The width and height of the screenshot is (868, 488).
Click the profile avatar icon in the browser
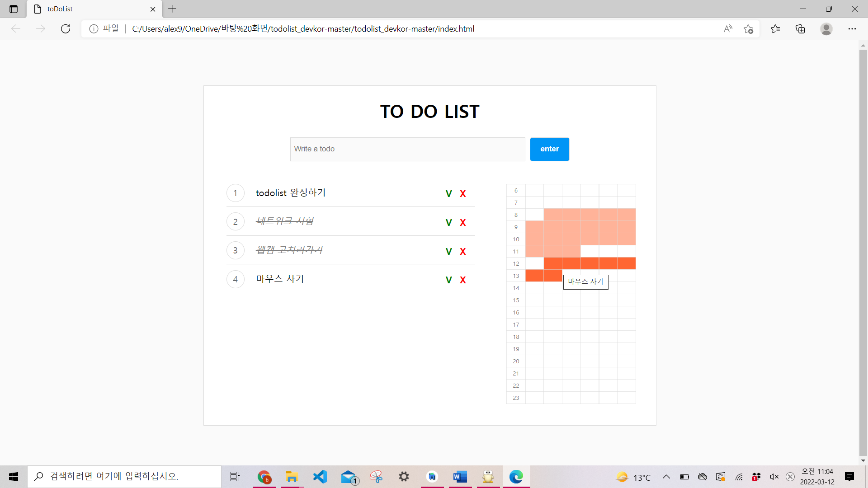click(826, 28)
